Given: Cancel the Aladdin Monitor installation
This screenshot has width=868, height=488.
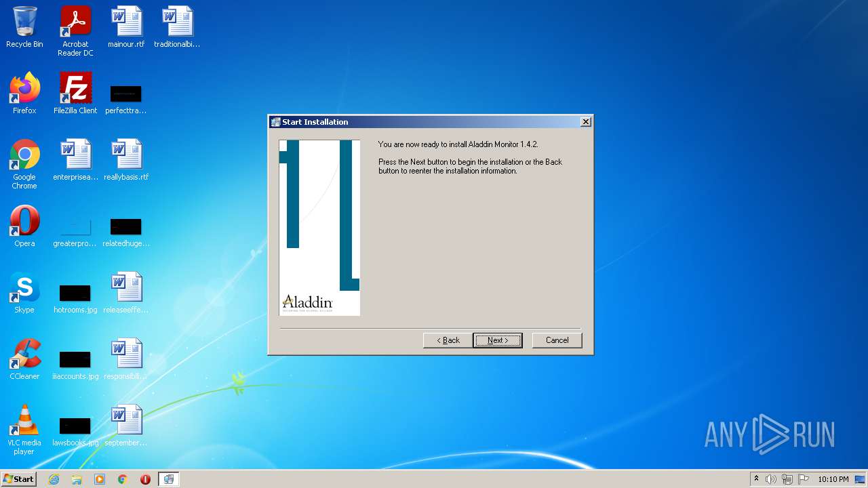Looking at the screenshot, I should [x=557, y=340].
